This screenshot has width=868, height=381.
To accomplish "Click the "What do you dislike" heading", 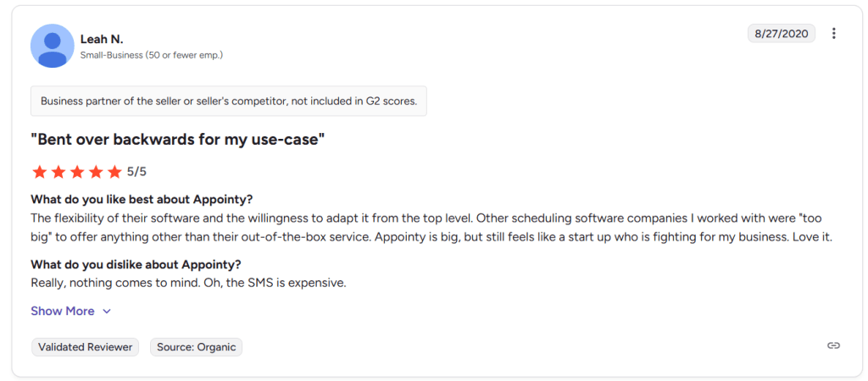I will [x=136, y=262].
